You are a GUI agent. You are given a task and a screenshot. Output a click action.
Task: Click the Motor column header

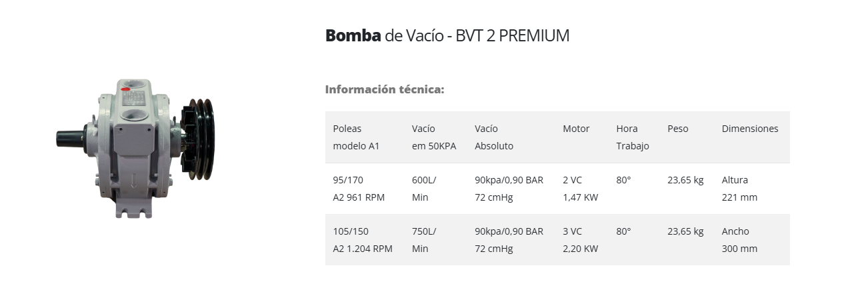pos(576,129)
